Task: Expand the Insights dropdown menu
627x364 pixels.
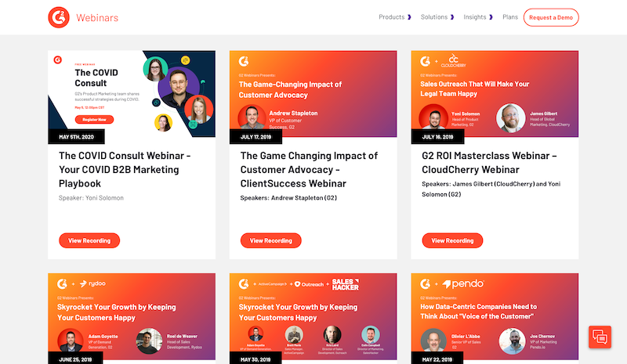Action: 477,16
